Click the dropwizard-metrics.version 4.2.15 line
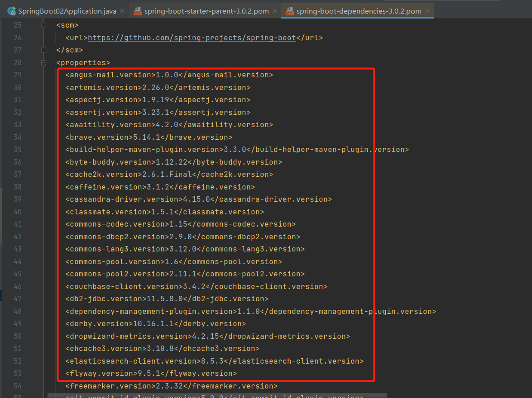The height and width of the screenshot is (398, 532). [x=208, y=336]
